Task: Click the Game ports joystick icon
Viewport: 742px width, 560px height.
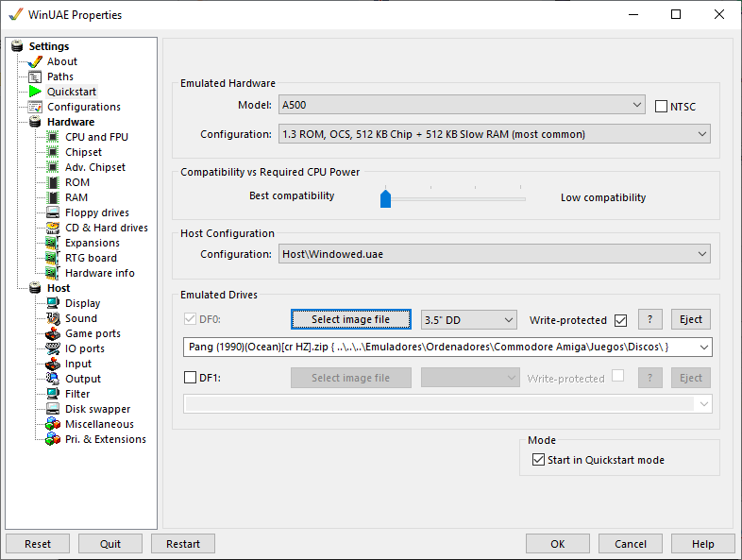Action: click(53, 333)
